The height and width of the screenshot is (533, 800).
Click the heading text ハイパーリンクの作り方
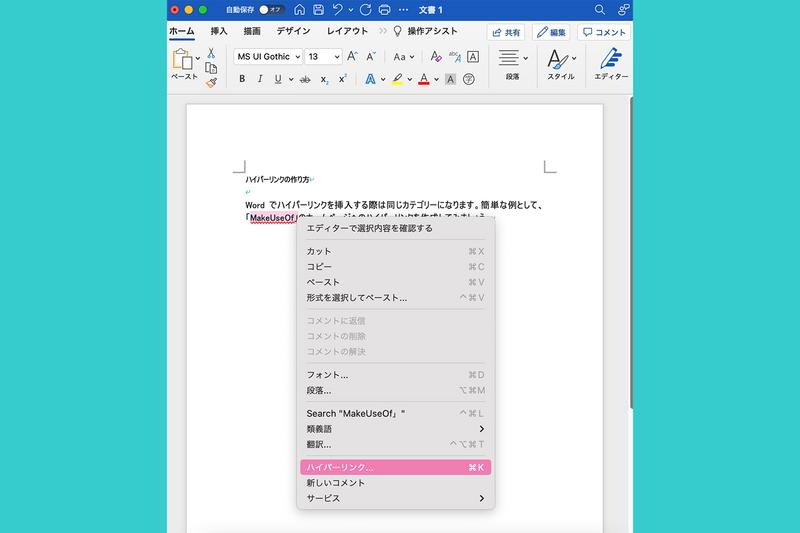click(x=277, y=180)
